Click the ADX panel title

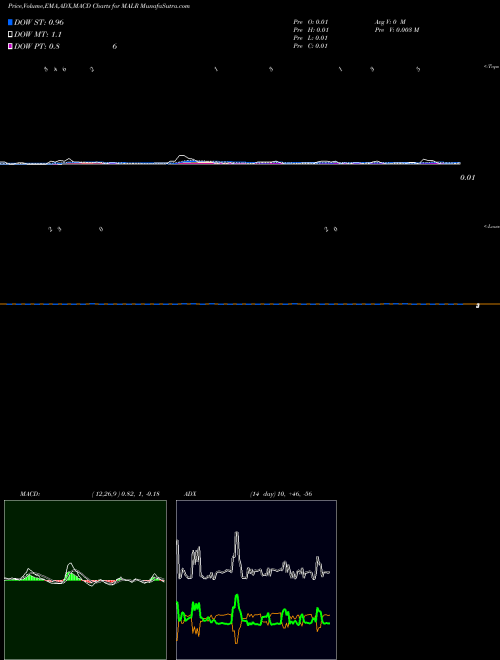(190, 494)
